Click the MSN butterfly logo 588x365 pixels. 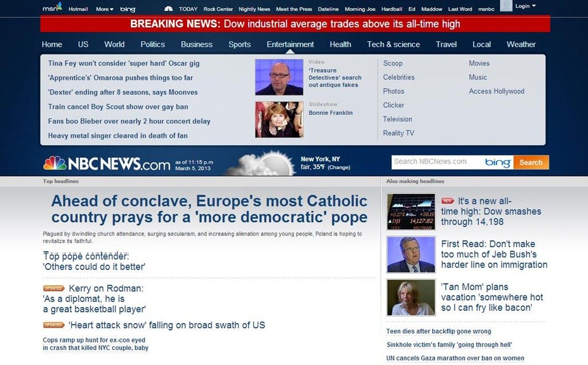pos(52,8)
